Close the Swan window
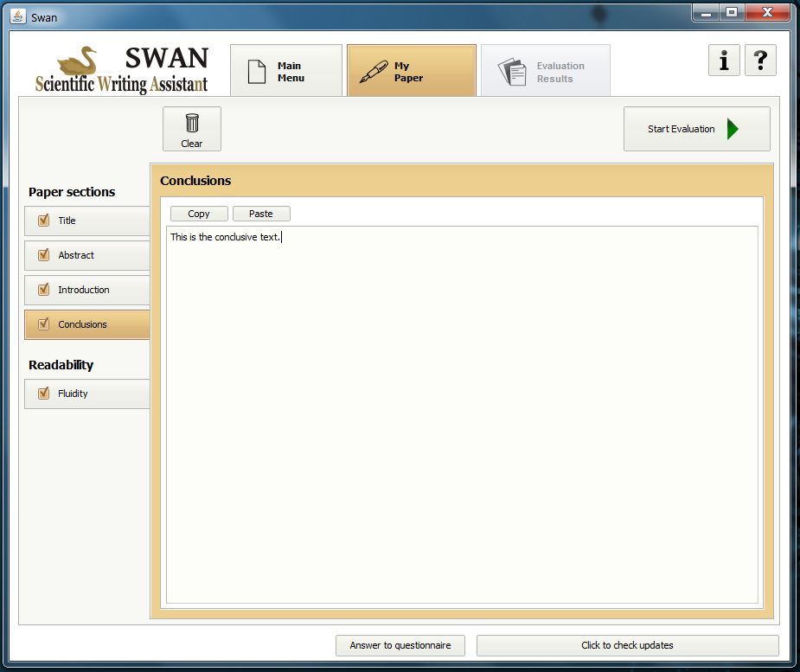Viewport: 800px width, 672px height. click(x=767, y=13)
